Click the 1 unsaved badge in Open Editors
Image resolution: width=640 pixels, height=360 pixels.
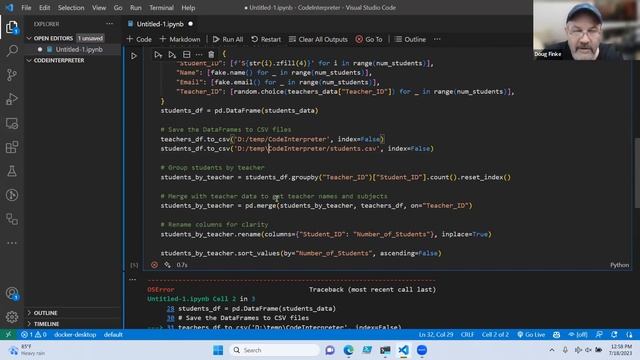click(90, 38)
